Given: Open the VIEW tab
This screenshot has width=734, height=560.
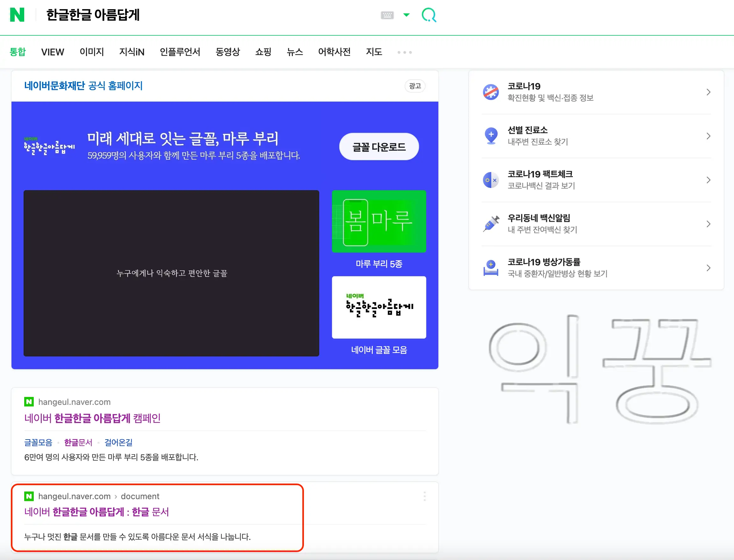Looking at the screenshot, I should click(52, 52).
